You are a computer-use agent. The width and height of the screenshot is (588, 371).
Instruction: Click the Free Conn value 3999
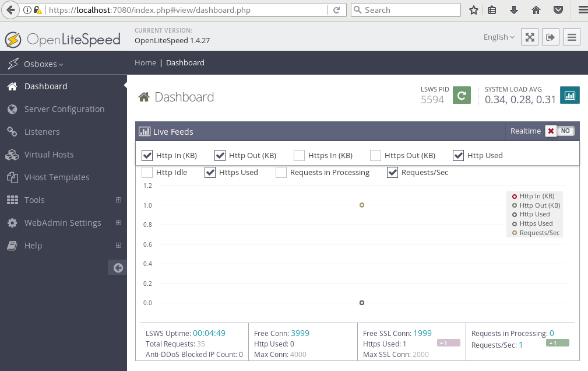(300, 334)
